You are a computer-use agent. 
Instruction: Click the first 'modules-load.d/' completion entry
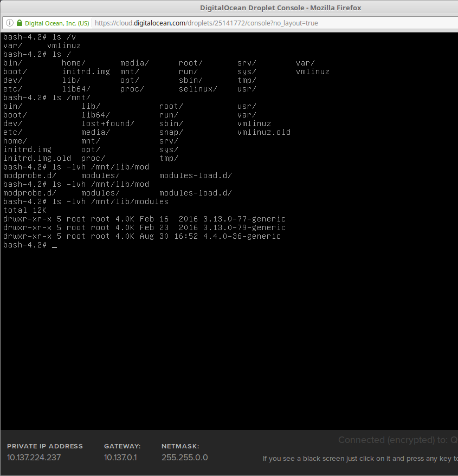[x=196, y=175]
